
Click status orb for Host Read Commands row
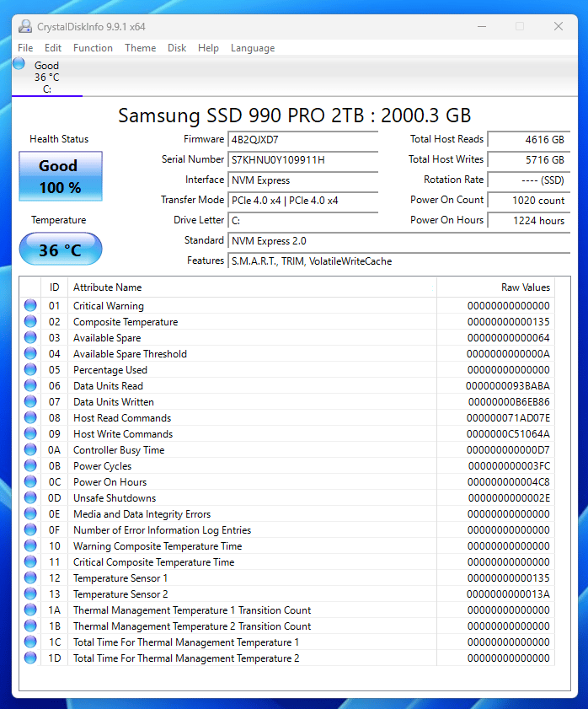(x=30, y=417)
